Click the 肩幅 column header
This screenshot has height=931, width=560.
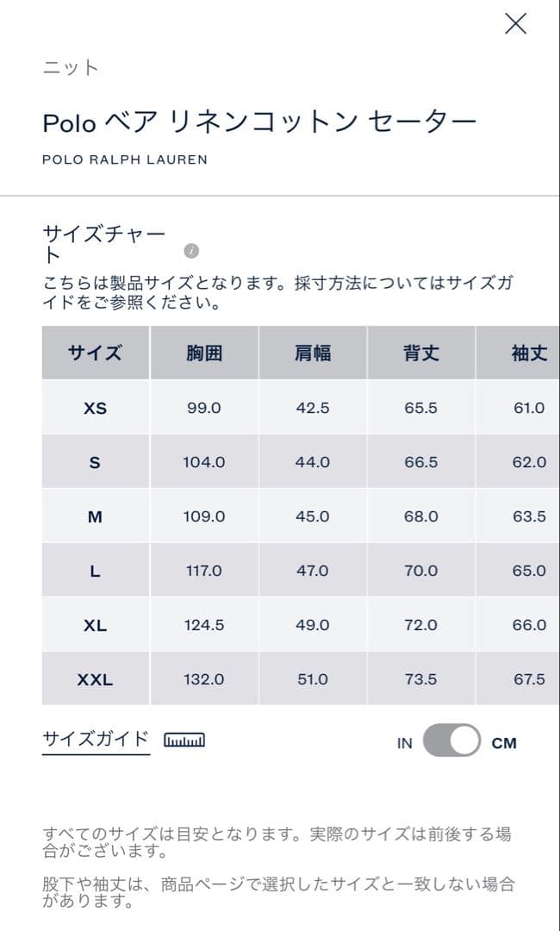pyautogui.click(x=313, y=353)
